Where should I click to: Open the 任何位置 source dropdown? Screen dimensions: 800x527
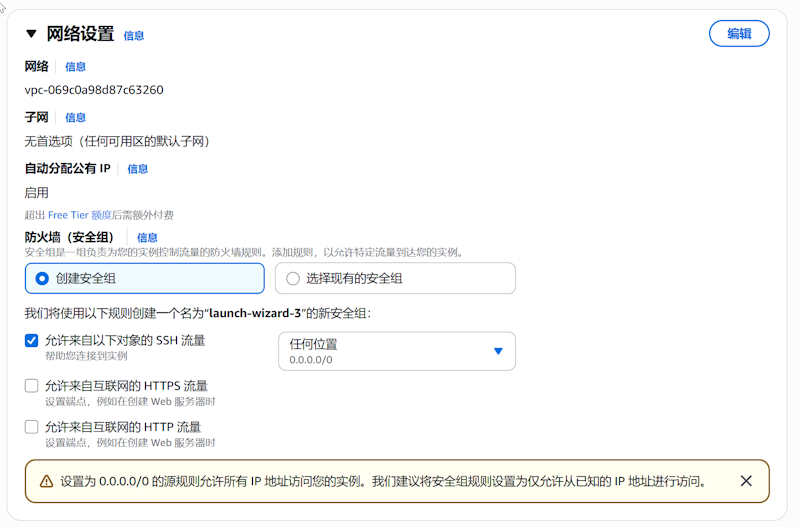coord(395,351)
